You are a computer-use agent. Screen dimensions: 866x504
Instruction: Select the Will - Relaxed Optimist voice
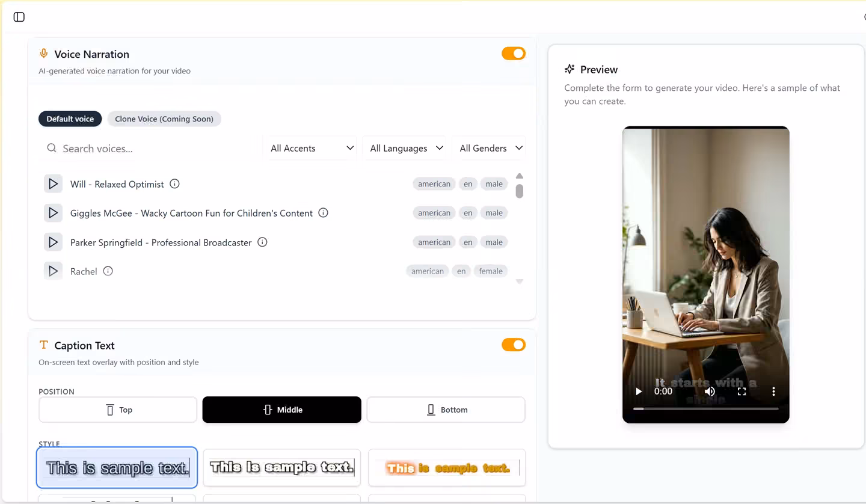click(117, 184)
